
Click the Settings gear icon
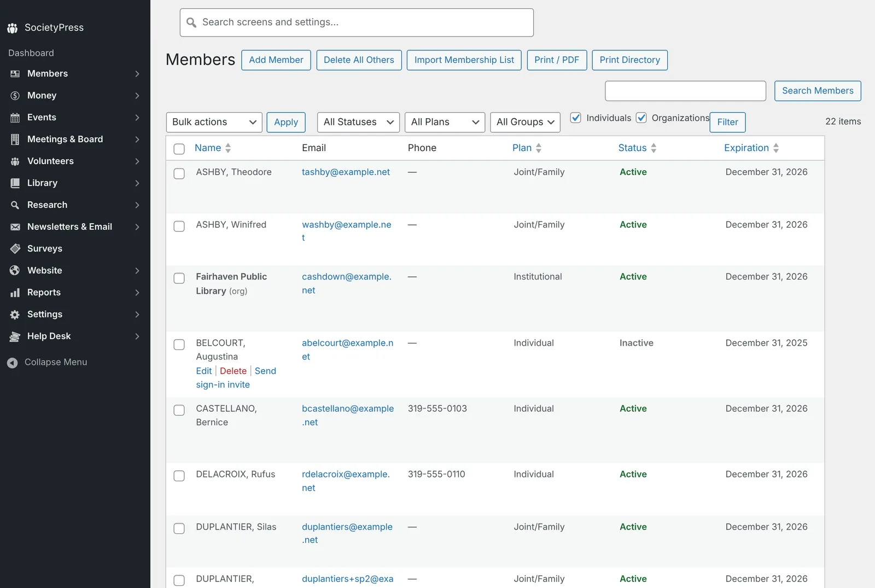point(15,315)
